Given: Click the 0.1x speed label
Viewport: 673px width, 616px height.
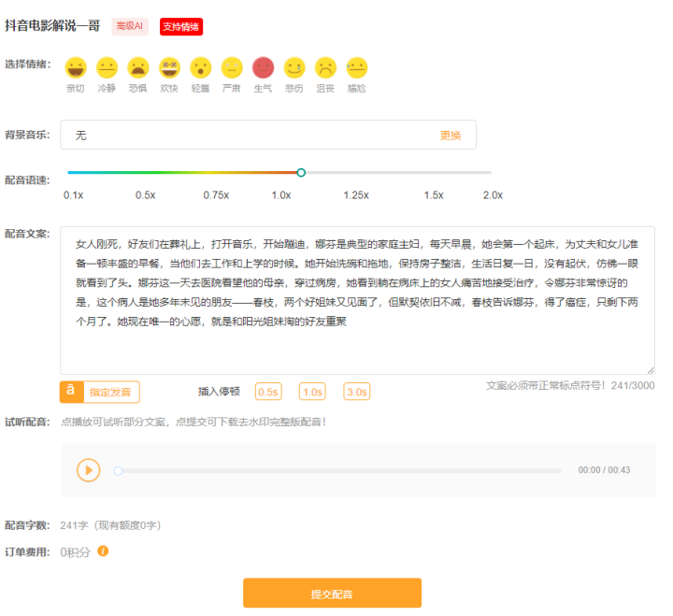Looking at the screenshot, I should 74,195.
